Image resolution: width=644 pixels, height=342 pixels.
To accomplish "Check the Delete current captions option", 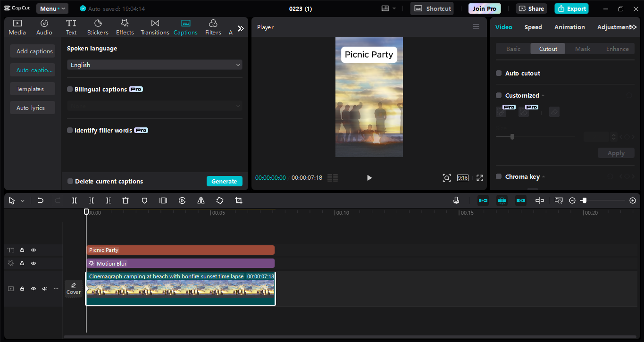I will tap(70, 181).
